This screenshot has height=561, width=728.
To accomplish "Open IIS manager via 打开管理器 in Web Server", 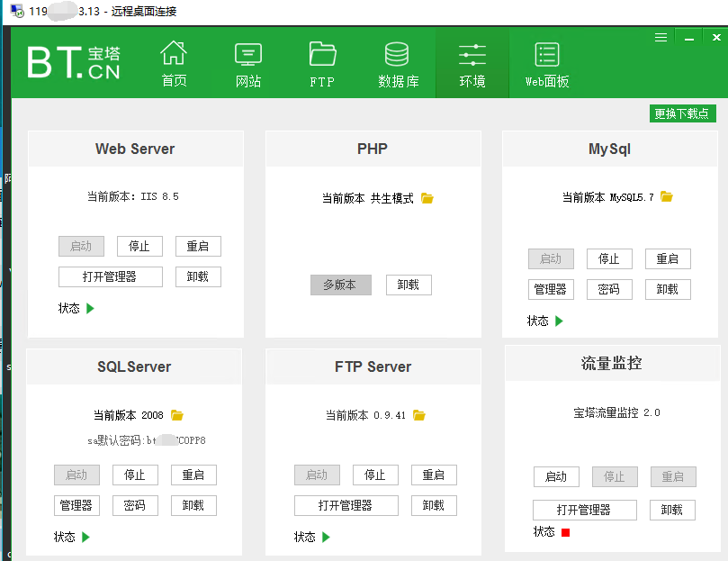I will [x=111, y=276].
